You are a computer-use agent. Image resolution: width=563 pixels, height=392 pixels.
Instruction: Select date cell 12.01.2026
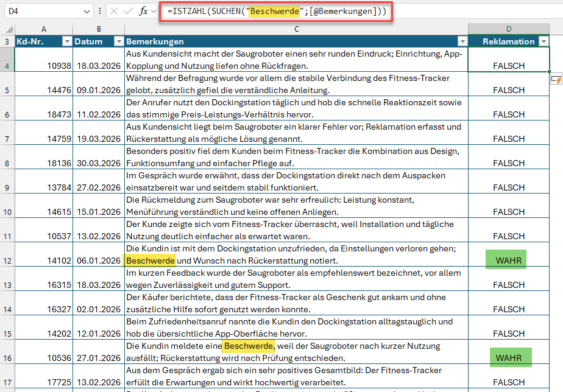[99, 327]
